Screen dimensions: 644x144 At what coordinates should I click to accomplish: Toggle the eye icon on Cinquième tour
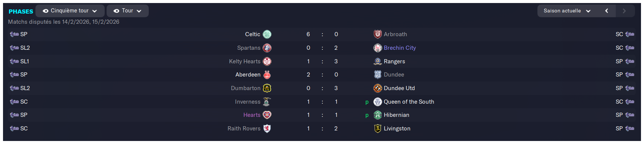(x=46, y=11)
